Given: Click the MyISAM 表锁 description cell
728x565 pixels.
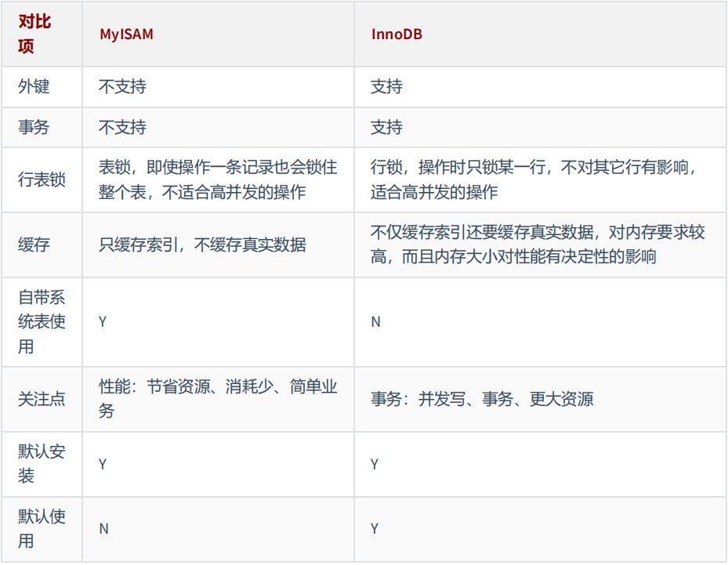Looking at the screenshot, I should click(x=218, y=179).
